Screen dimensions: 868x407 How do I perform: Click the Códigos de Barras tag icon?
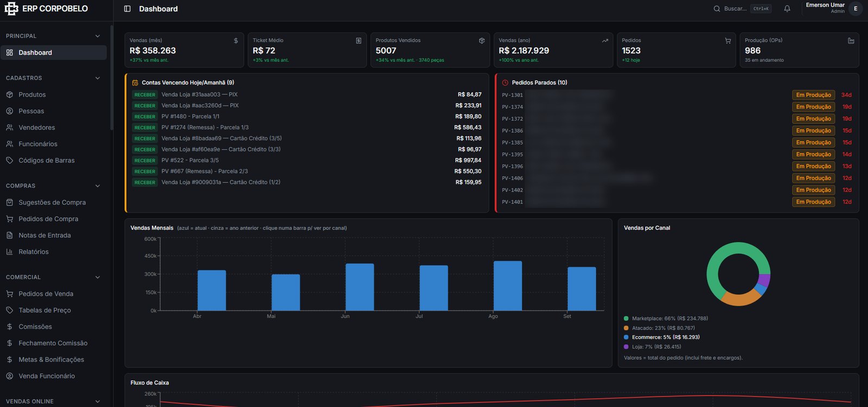10,160
